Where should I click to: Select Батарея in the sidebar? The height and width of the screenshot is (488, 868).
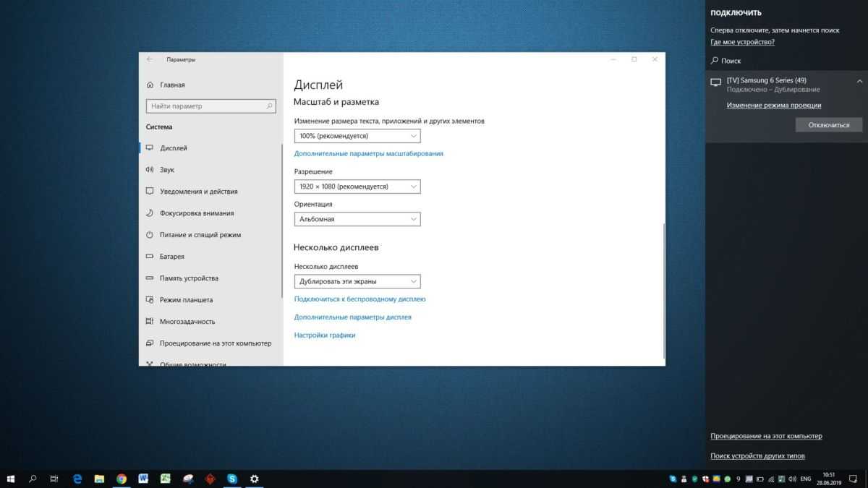pyautogui.click(x=172, y=257)
